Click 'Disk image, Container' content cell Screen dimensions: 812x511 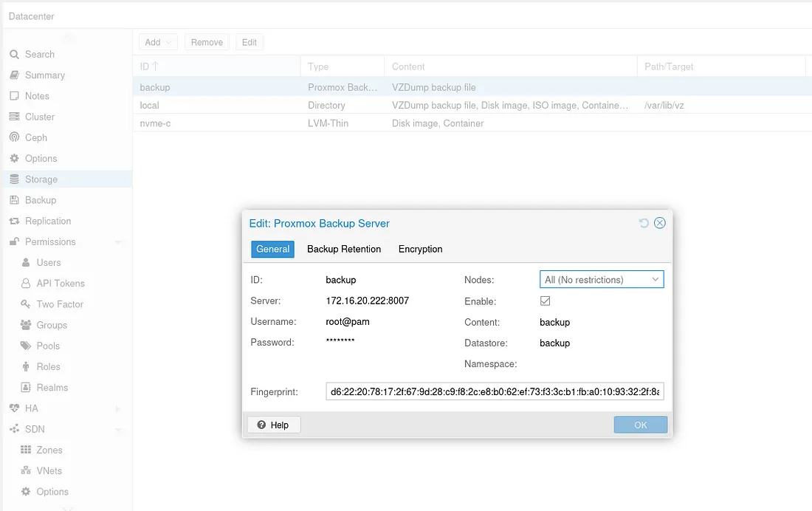coord(438,123)
